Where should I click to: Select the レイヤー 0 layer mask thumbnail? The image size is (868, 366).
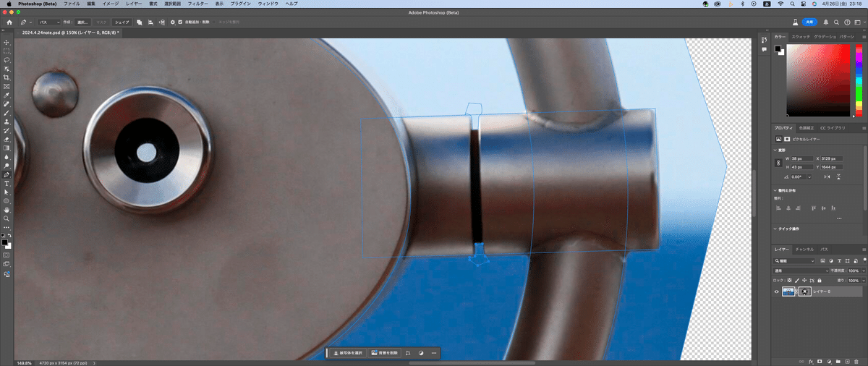tap(805, 291)
